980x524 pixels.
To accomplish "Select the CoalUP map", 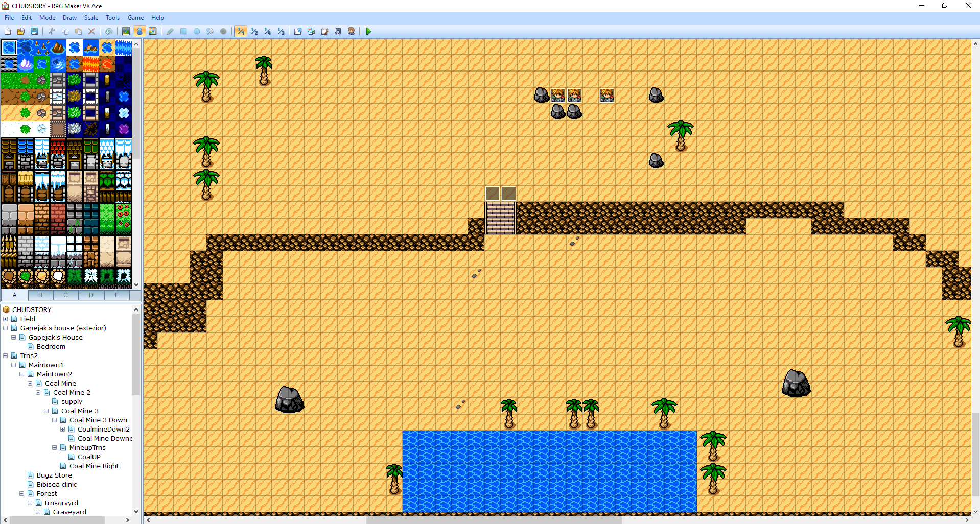I will pyautogui.click(x=89, y=457).
